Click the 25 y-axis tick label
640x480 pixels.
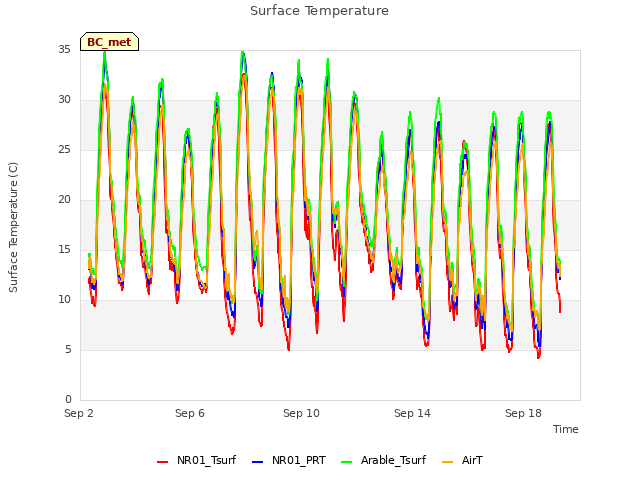(x=64, y=150)
